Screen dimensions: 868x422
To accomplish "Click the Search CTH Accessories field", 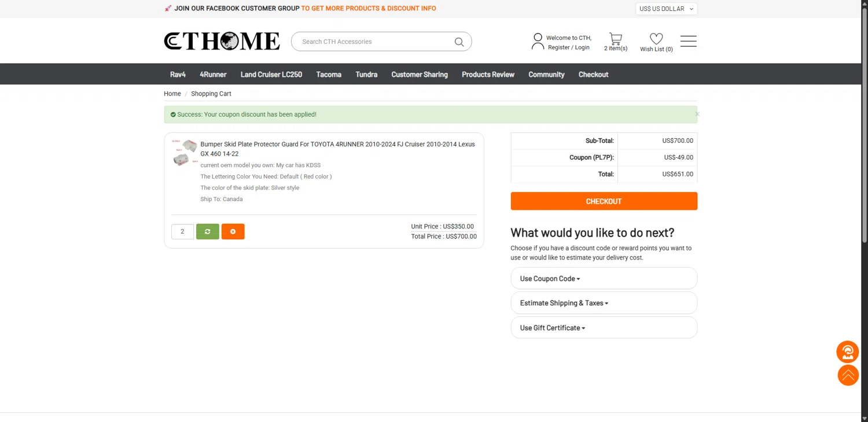I will click(376, 42).
